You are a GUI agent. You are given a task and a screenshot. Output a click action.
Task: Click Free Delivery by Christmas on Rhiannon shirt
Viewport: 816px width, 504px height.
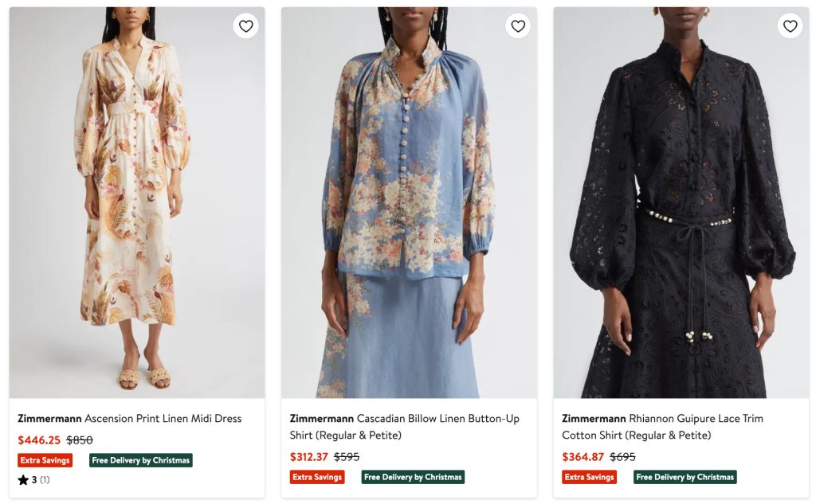coord(685,477)
